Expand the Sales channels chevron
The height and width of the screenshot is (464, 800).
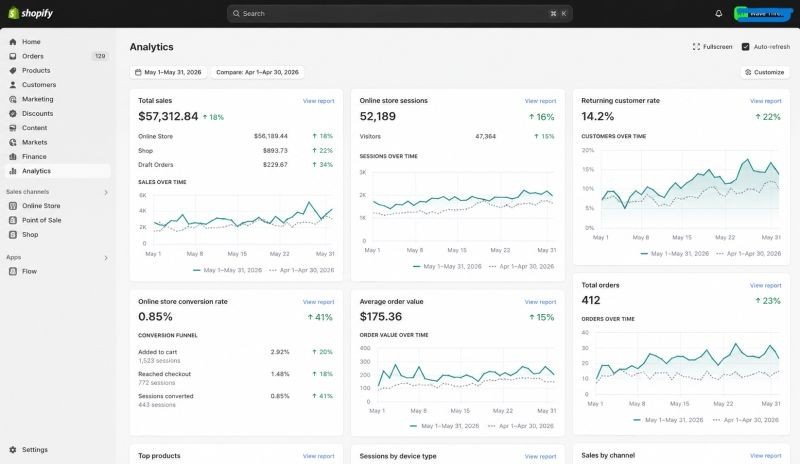[106, 192]
